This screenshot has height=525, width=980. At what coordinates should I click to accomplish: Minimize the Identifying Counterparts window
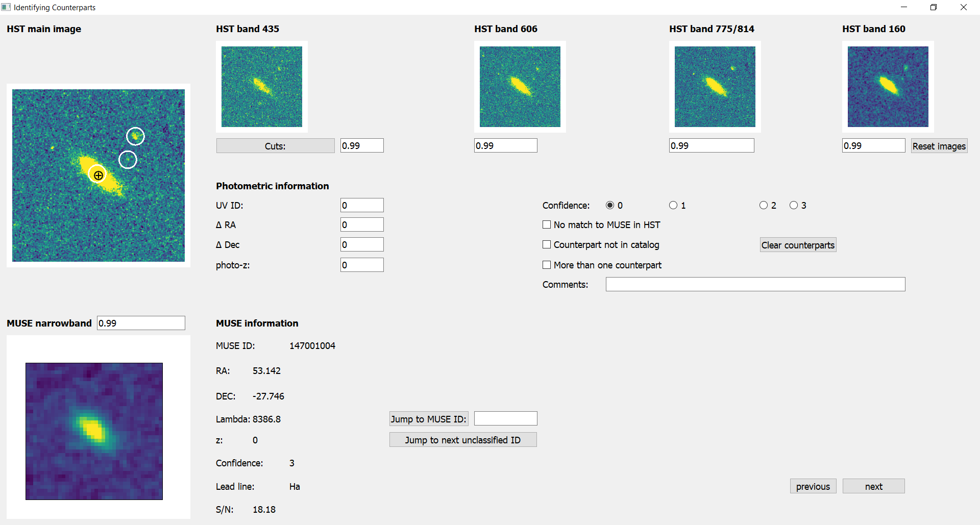[x=904, y=7]
